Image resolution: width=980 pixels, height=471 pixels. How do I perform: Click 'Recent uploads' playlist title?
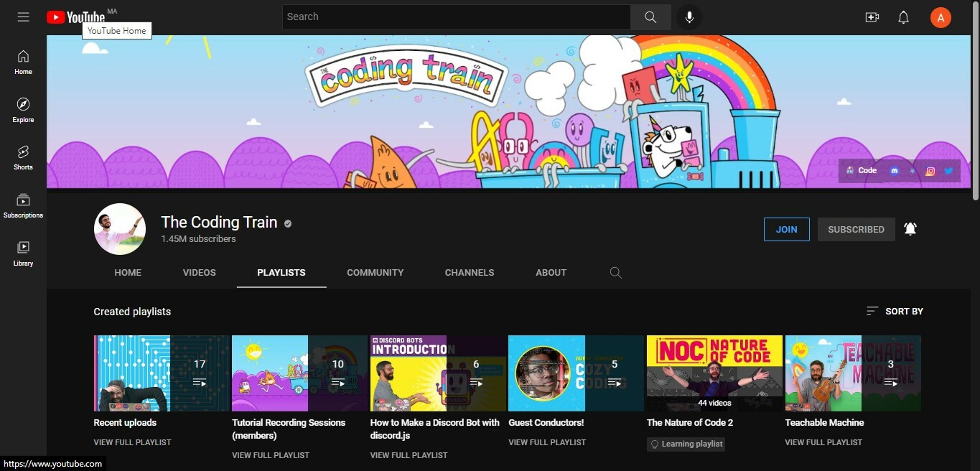(x=125, y=423)
